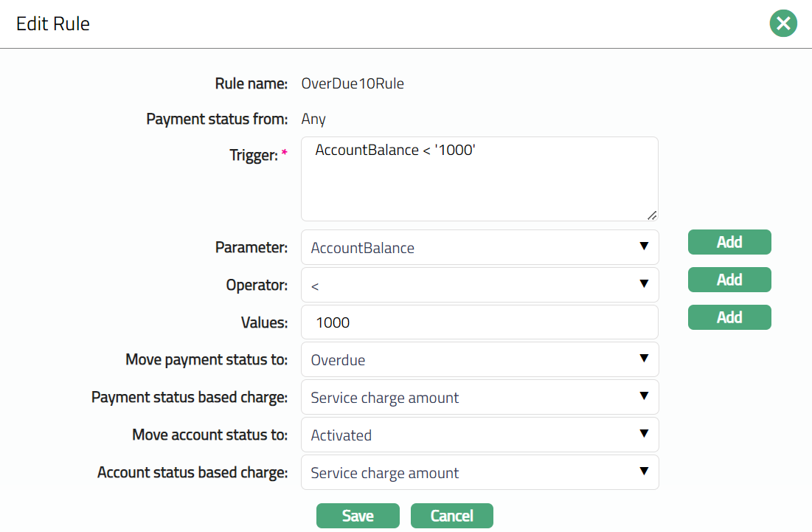
Task: Open the Parameter dropdown showing AccountBalance
Action: [x=479, y=247]
